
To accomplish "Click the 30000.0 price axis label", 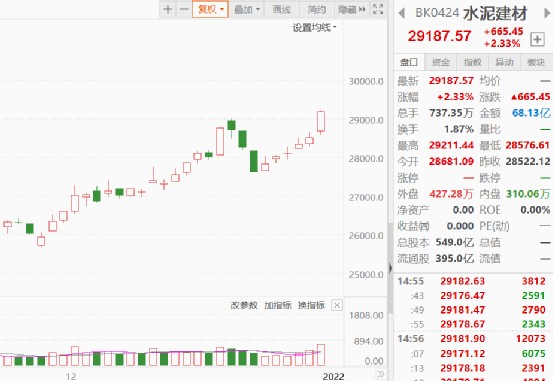I will (x=366, y=81).
